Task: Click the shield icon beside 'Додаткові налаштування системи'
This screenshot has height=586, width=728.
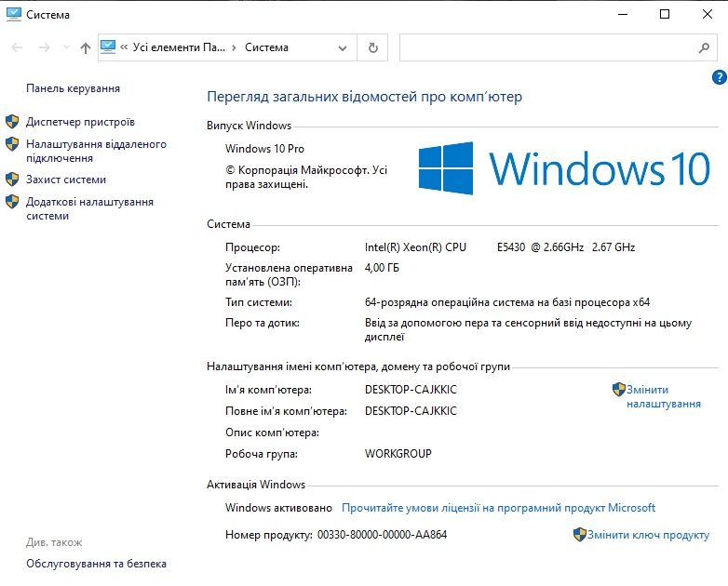Action: 12,201
